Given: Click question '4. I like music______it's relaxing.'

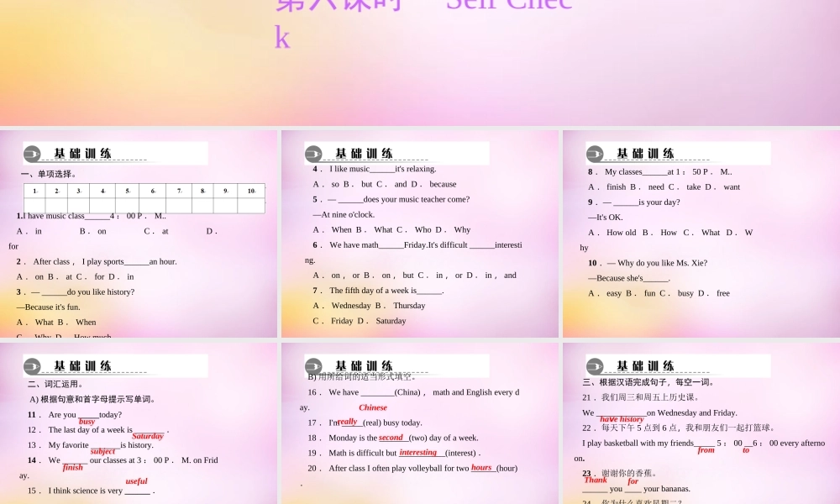Looking at the screenshot, I should pyautogui.click(x=375, y=169).
